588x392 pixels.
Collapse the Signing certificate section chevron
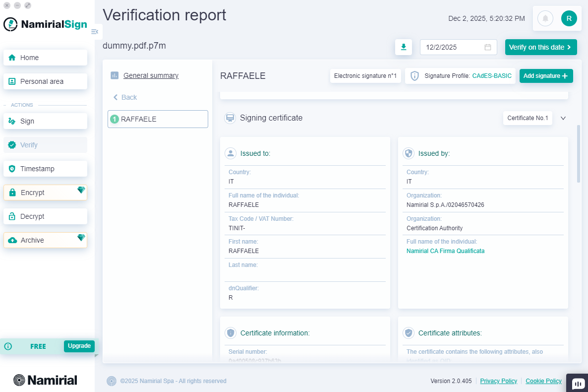click(563, 118)
